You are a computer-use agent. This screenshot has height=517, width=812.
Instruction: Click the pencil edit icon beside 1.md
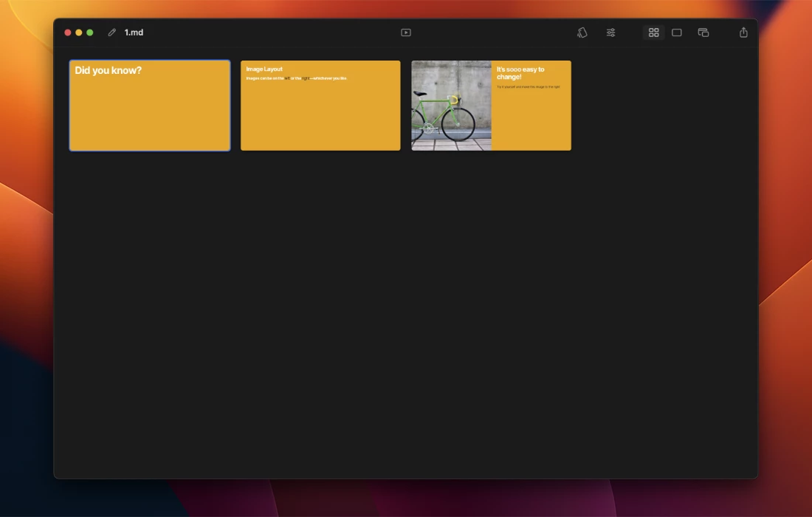click(112, 32)
